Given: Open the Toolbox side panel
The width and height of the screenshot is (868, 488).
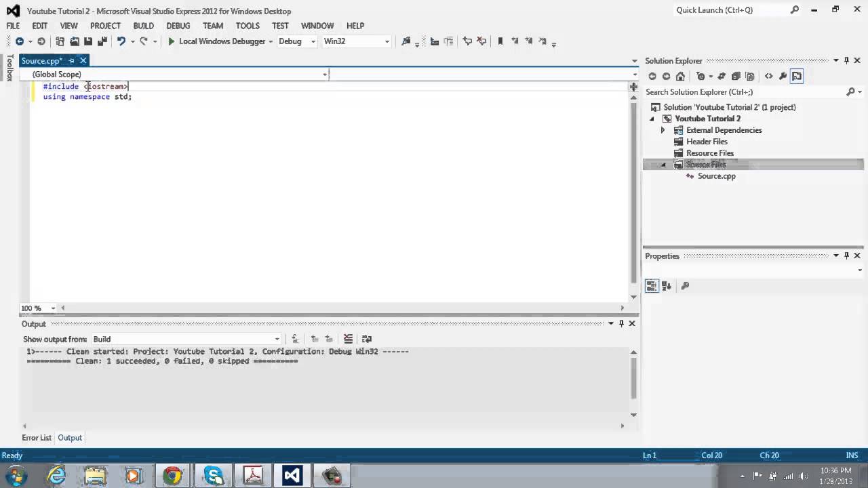Looking at the screenshot, I should tap(9, 68).
